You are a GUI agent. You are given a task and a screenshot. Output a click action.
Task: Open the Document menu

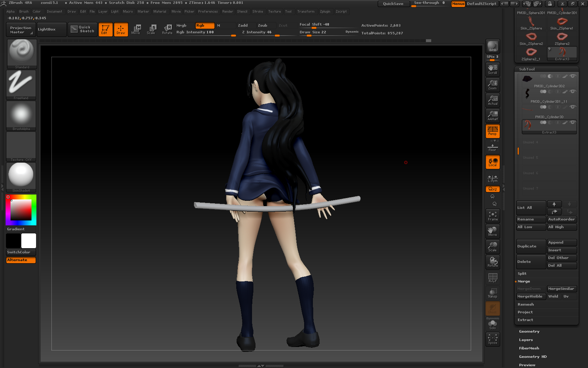pos(55,12)
